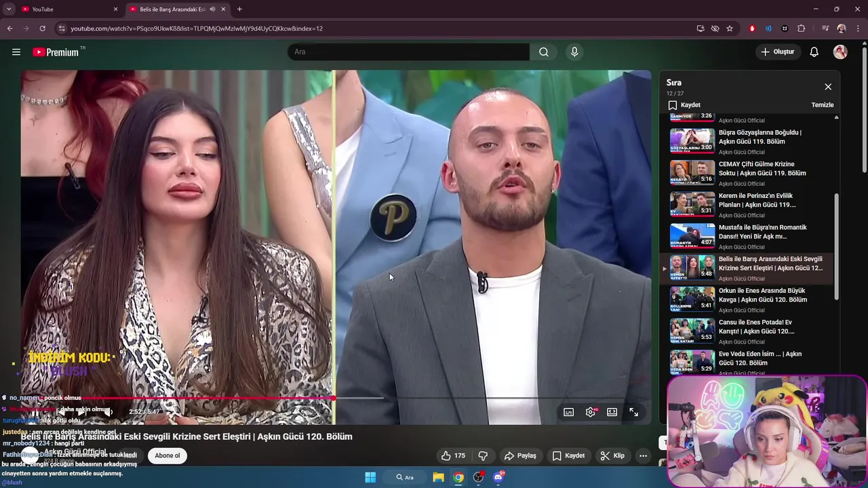Play Orkun ile Enes Arasında Büyük Kavga video
The width and height of the screenshot is (868, 488).
(748, 300)
